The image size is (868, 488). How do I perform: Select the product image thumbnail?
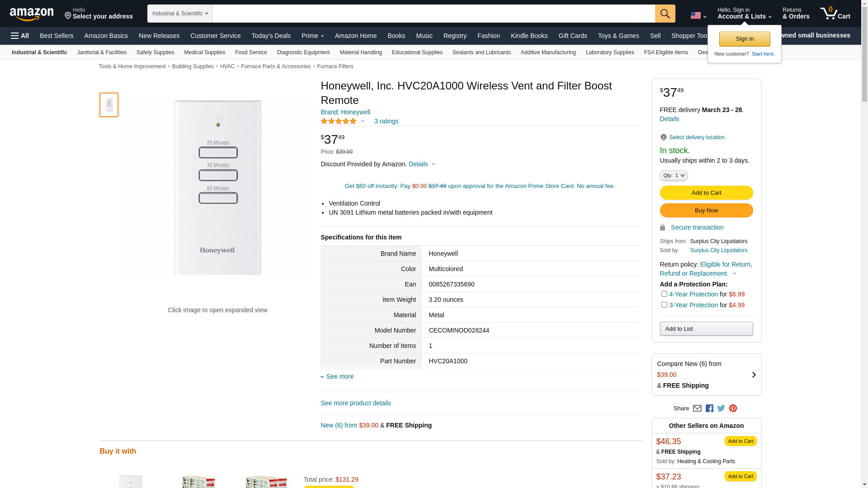coord(109,105)
